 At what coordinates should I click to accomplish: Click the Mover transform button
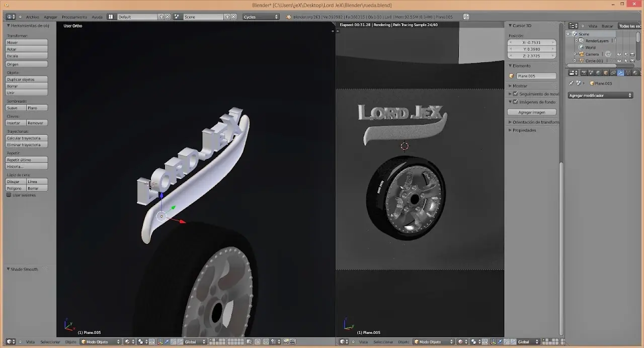click(x=27, y=43)
